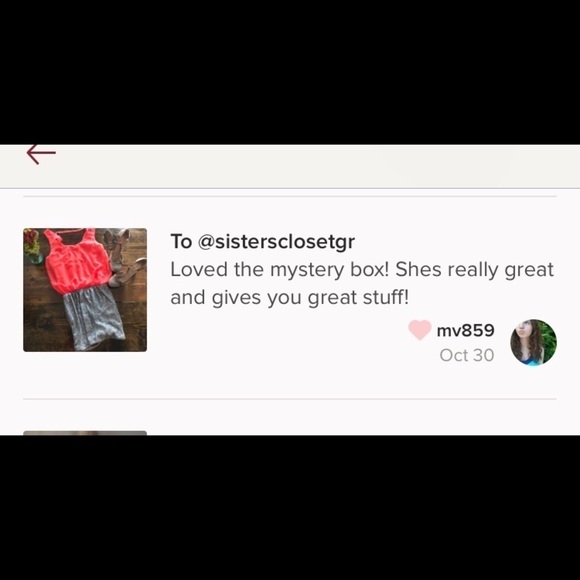Click the divider line above the comment
Screen dimensions: 580x580
click(290, 196)
